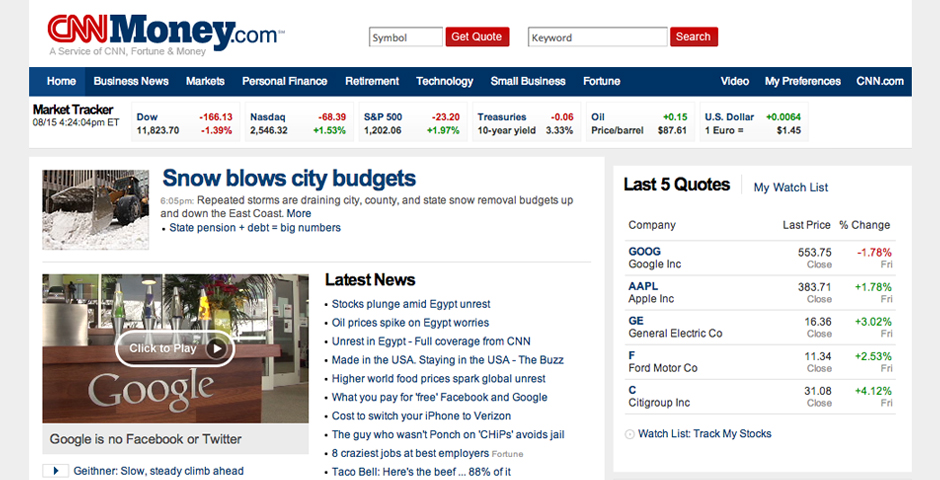Open the Technology section
Screen dimensions: 940x480
[445, 81]
